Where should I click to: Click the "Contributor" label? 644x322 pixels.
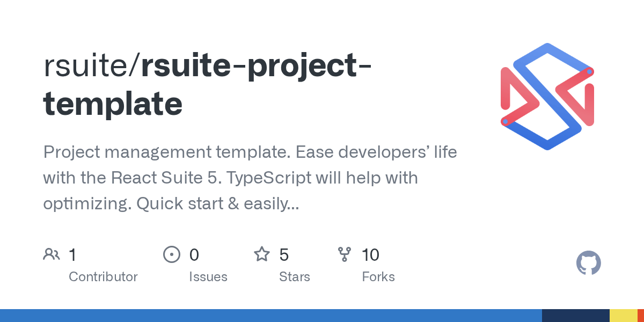103,277
